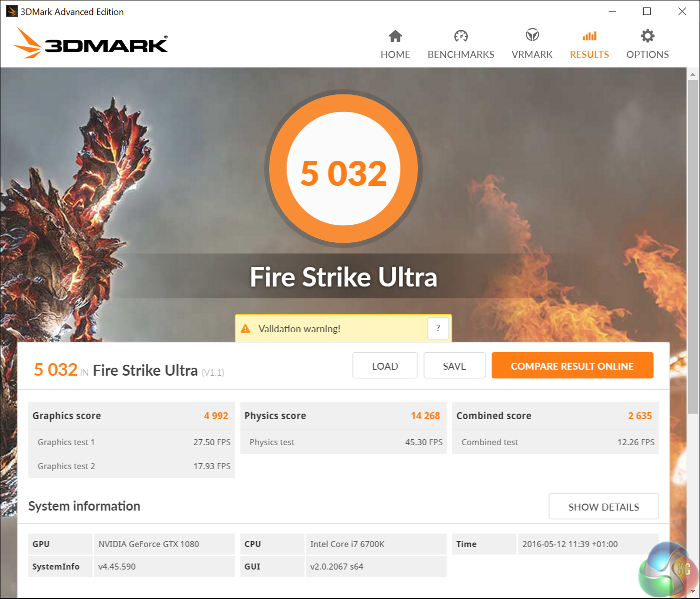Click the vertical scrollbar thumb
Screen dimensions: 700x599
[693, 246]
